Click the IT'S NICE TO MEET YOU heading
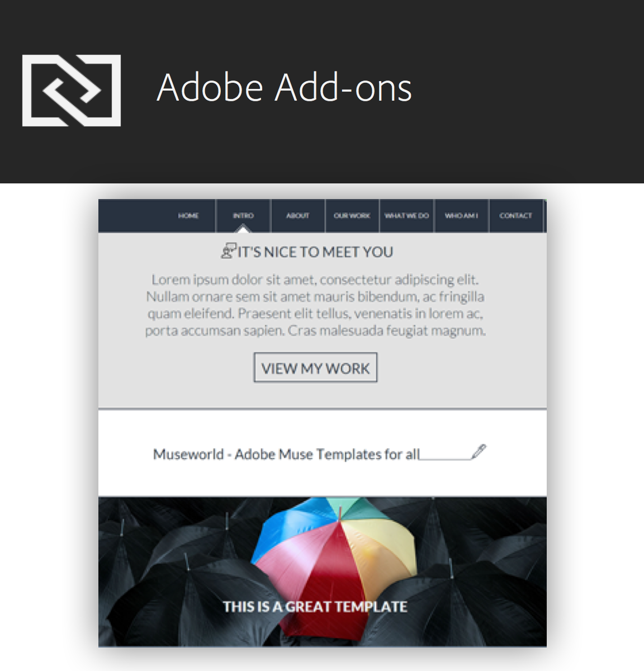The height and width of the screenshot is (671, 644). (x=315, y=252)
